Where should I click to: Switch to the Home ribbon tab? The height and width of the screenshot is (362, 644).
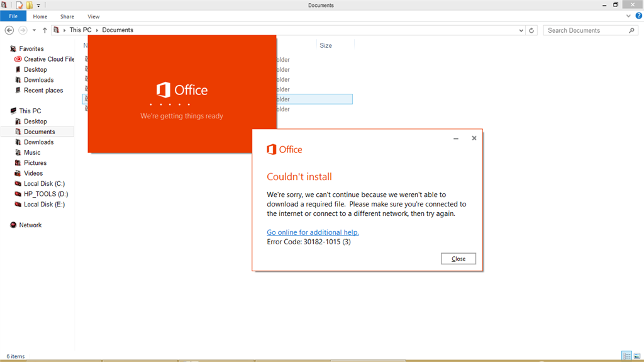[40, 16]
